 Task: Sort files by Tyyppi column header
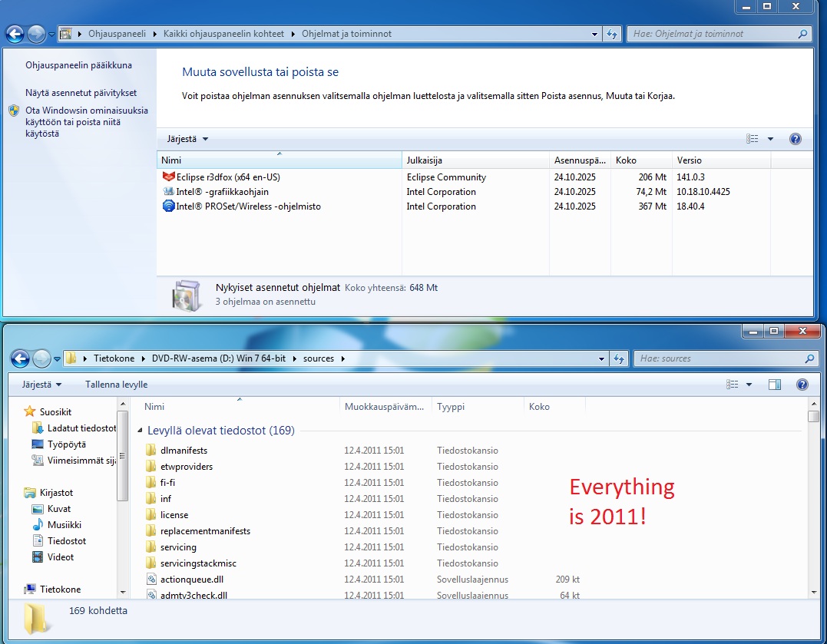478,407
